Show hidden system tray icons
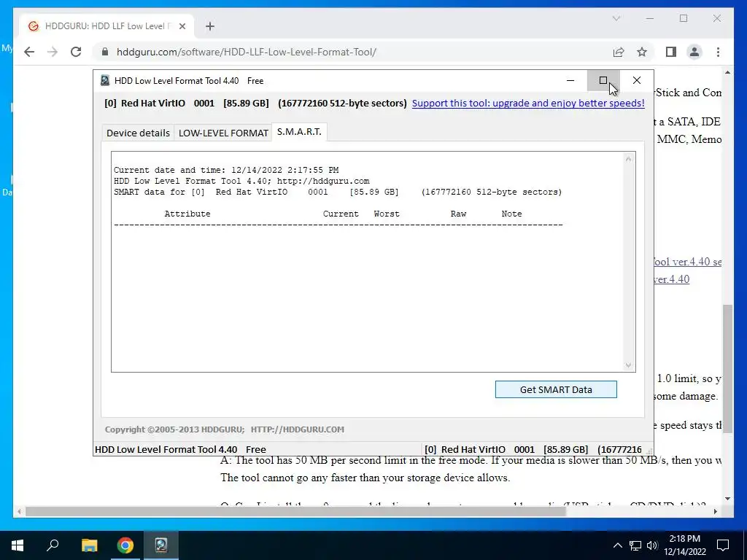The height and width of the screenshot is (560, 747). pyautogui.click(x=617, y=545)
